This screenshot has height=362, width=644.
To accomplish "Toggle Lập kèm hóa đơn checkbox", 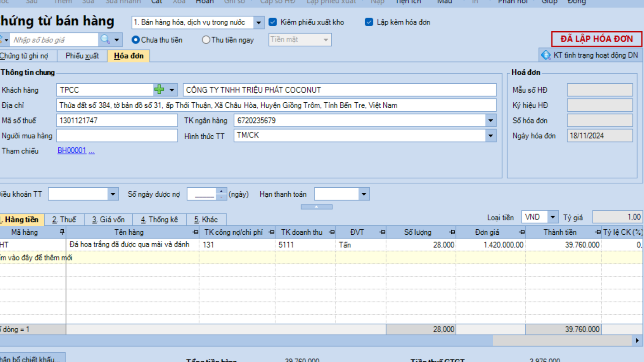I will coord(369,22).
